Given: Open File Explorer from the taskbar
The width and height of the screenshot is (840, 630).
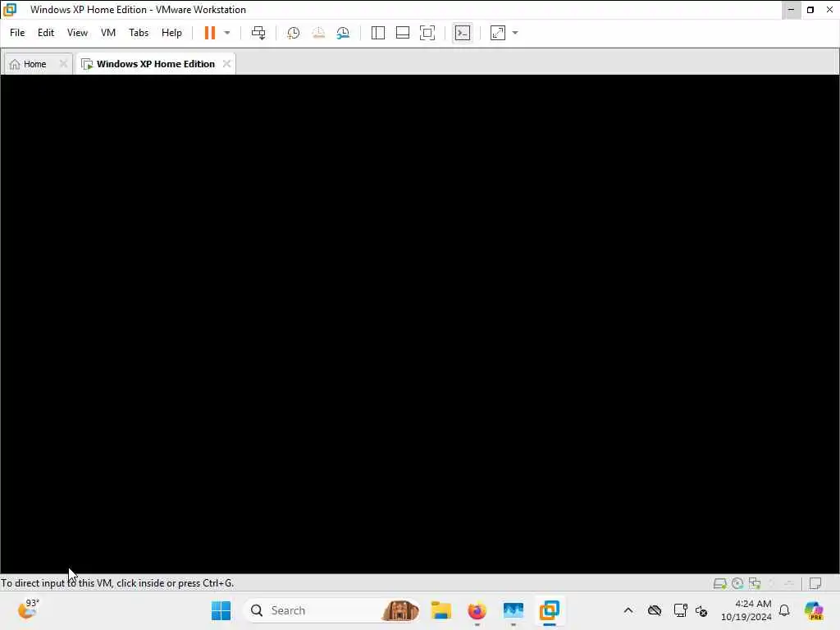Looking at the screenshot, I should point(441,610).
